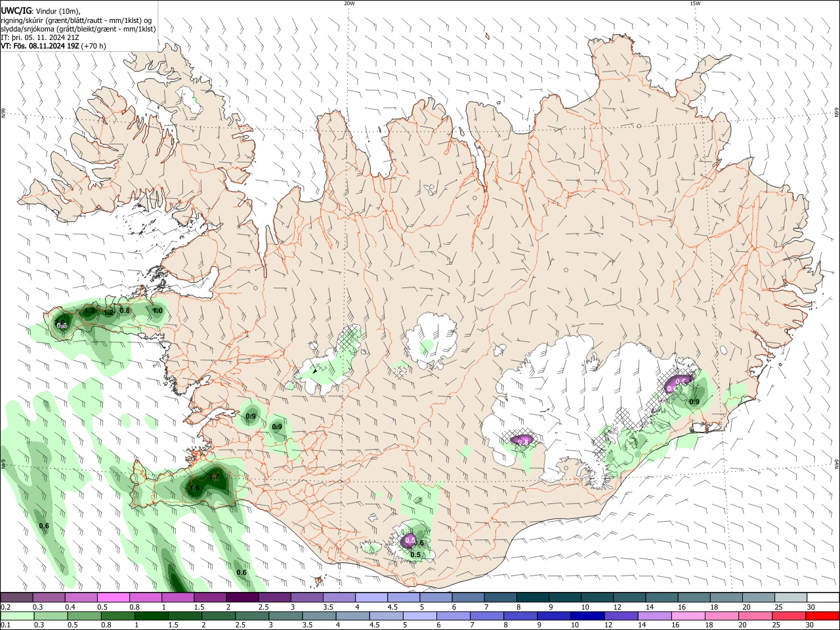The height and width of the screenshot is (630, 840).
Task: Pick the white 30 swatch in top legend row
Action: pos(823,598)
